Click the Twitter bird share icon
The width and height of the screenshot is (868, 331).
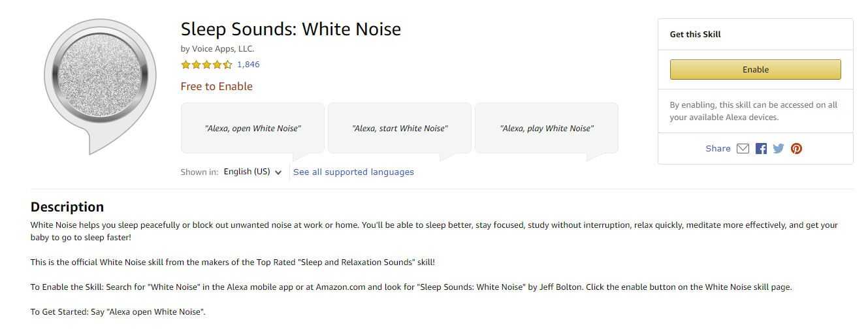(779, 148)
